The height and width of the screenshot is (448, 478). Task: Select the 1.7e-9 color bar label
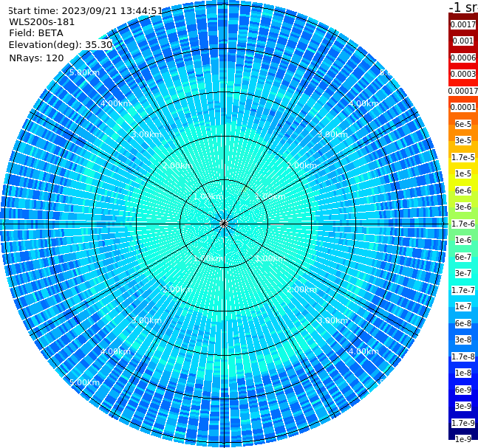pyautogui.click(x=463, y=423)
